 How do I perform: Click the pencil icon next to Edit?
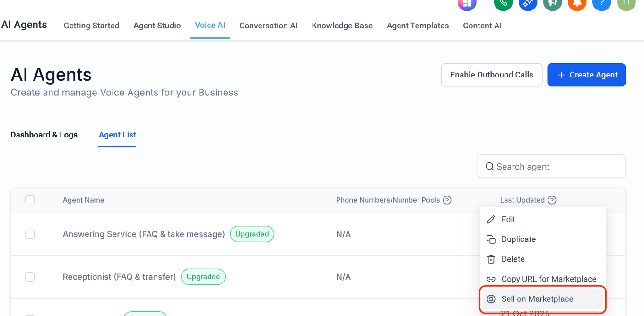[491, 219]
